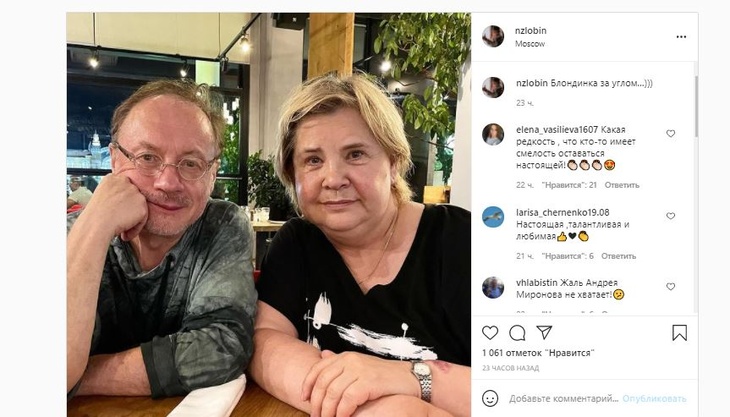Like elena_vasilieva1607's comment
The image size is (730, 417).
[670, 134]
